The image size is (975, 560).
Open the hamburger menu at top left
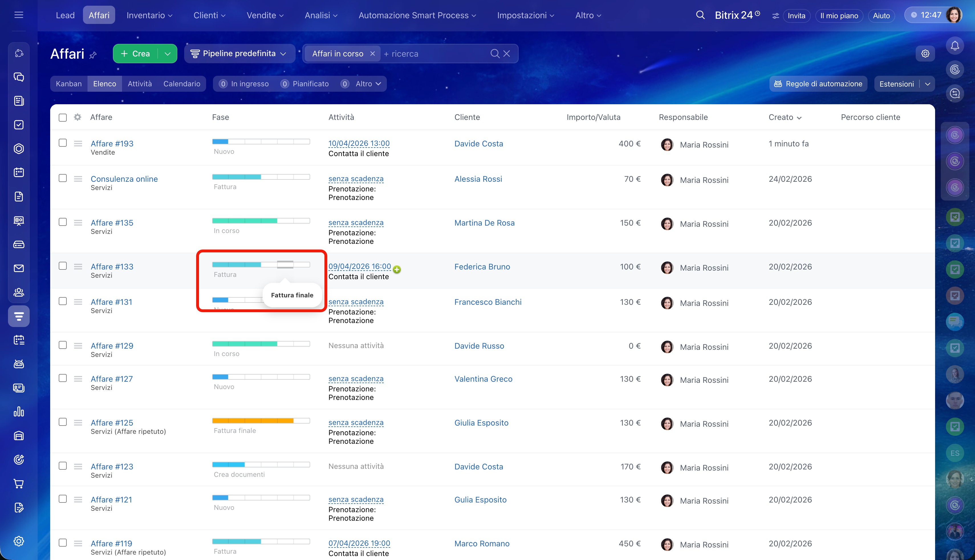coord(19,15)
